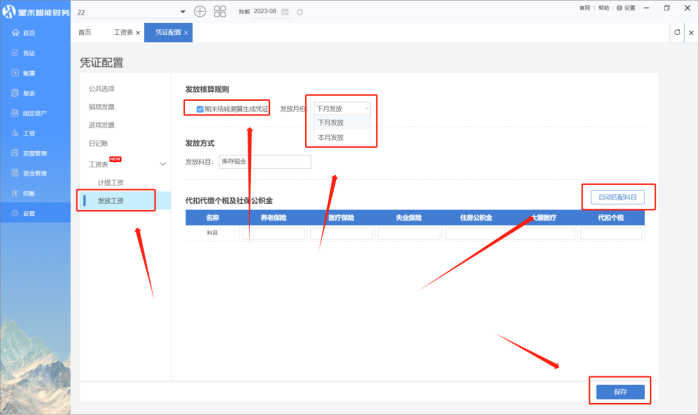Viewport: 699px width, 415px height.
Task: Click the refresh icon next to period date
Action: 299,11
